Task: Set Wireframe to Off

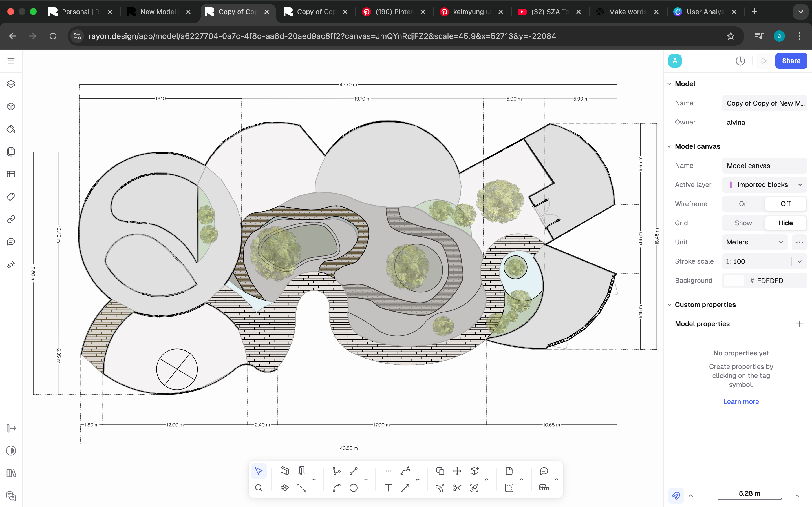Action: (x=785, y=204)
